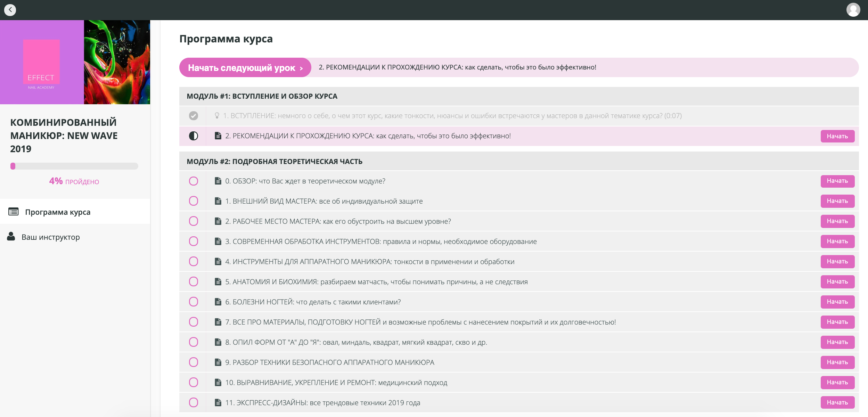Open lesson 1. ВСТУПЛЕНИЕ: немного о себе
868x417 pixels.
pyautogui.click(x=452, y=116)
